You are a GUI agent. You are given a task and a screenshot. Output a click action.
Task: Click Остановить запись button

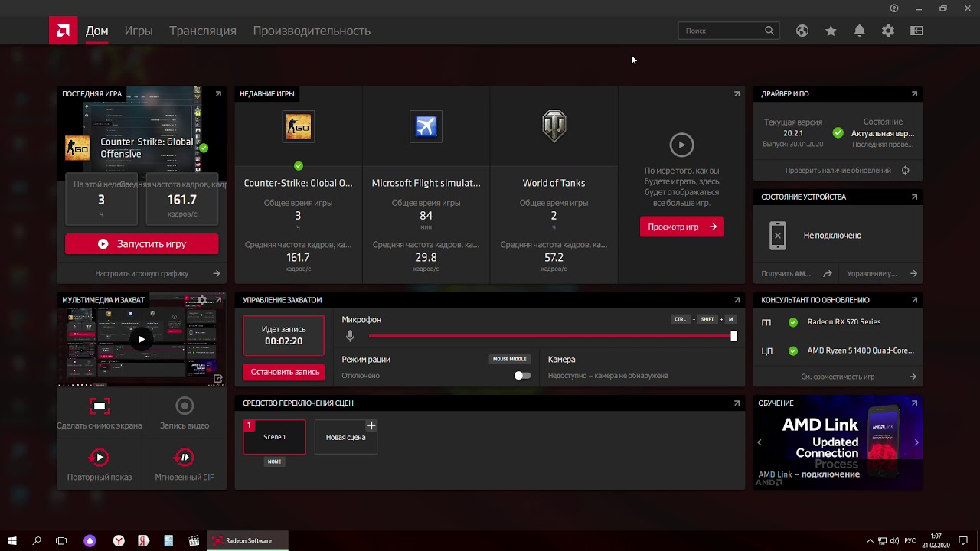(284, 372)
